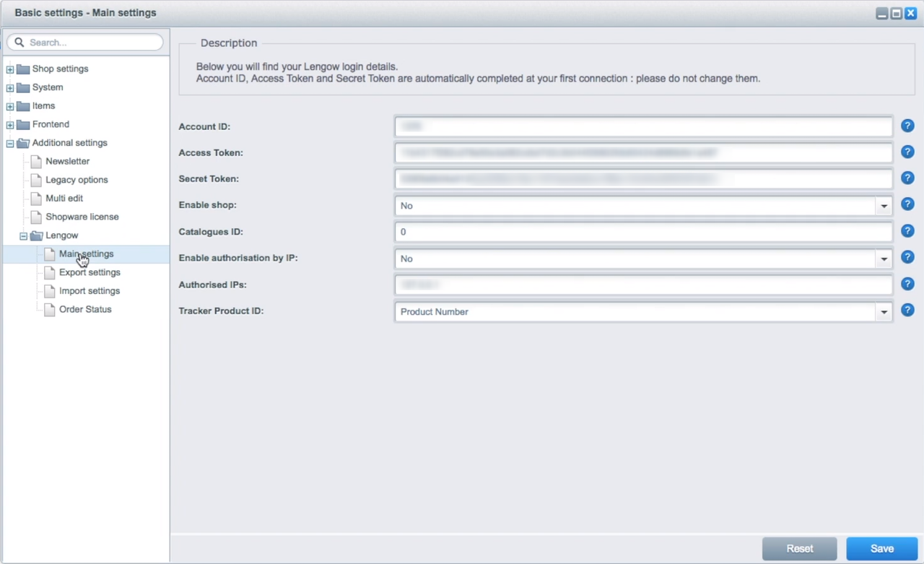Click help icon for Enable authorisation by IP
Image resolution: width=924 pixels, height=564 pixels.
point(907,257)
